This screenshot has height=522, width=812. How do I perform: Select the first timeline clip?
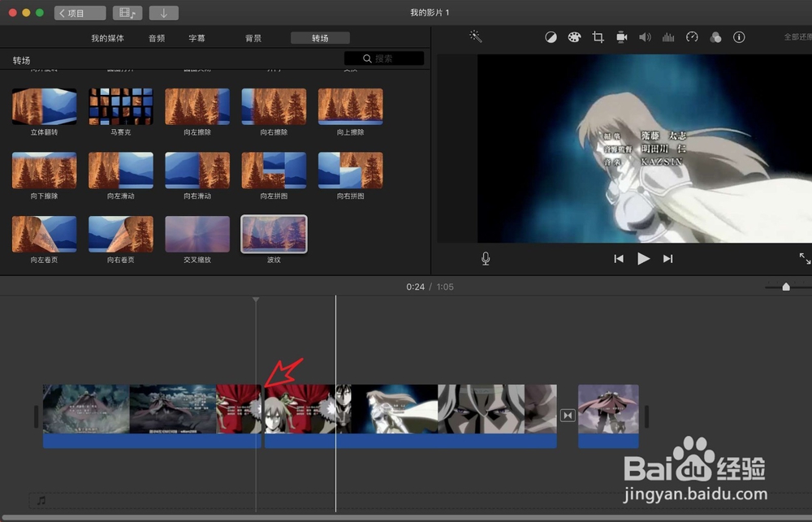(x=152, y=416)
